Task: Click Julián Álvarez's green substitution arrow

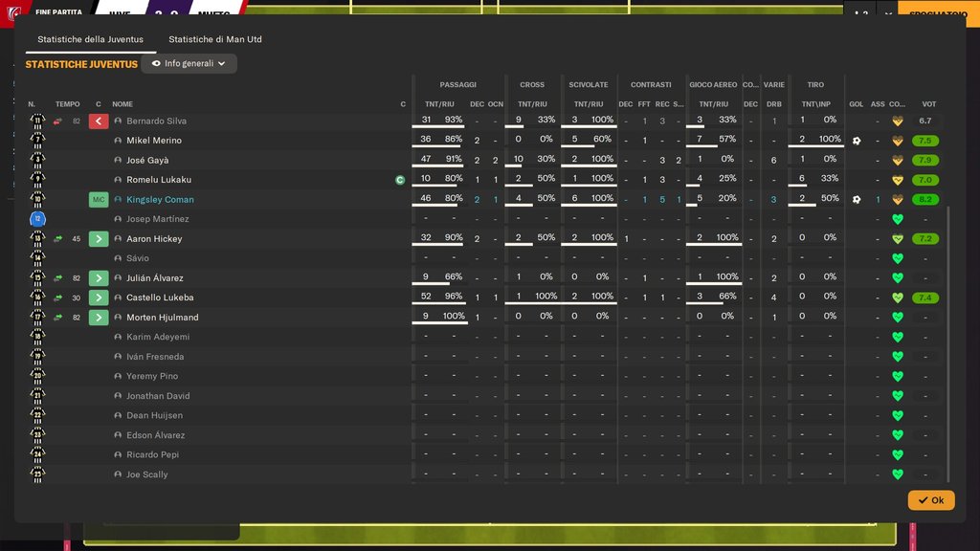Action: 99,278
